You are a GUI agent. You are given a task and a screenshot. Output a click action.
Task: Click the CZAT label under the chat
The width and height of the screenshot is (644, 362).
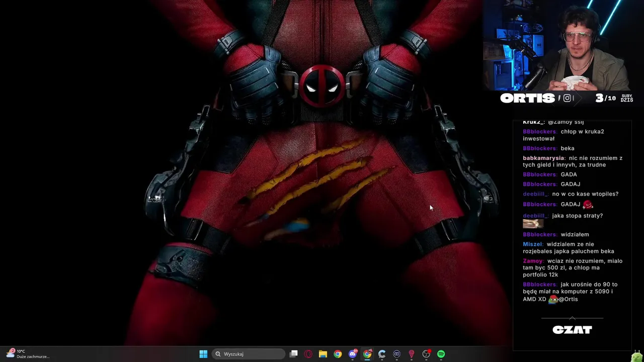point(572,330)
